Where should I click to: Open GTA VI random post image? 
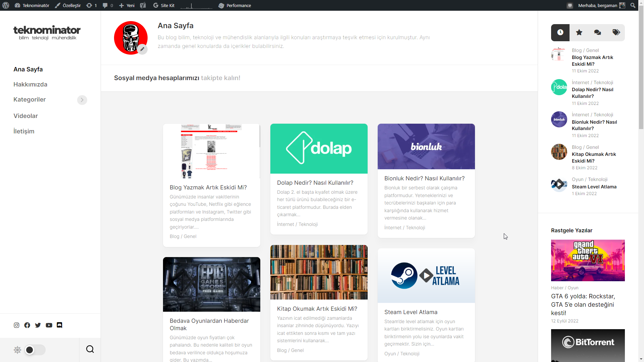point(588,260)
